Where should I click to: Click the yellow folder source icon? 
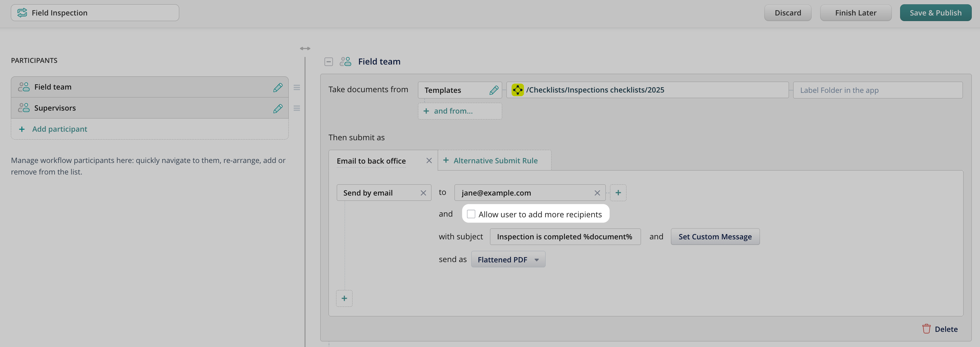pyautogui.click(x=517, y=90)
